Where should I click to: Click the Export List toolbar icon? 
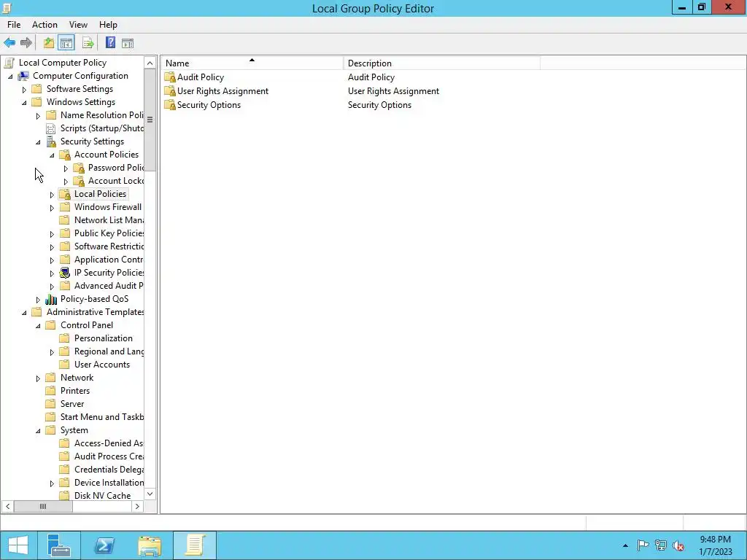[88, 43]
